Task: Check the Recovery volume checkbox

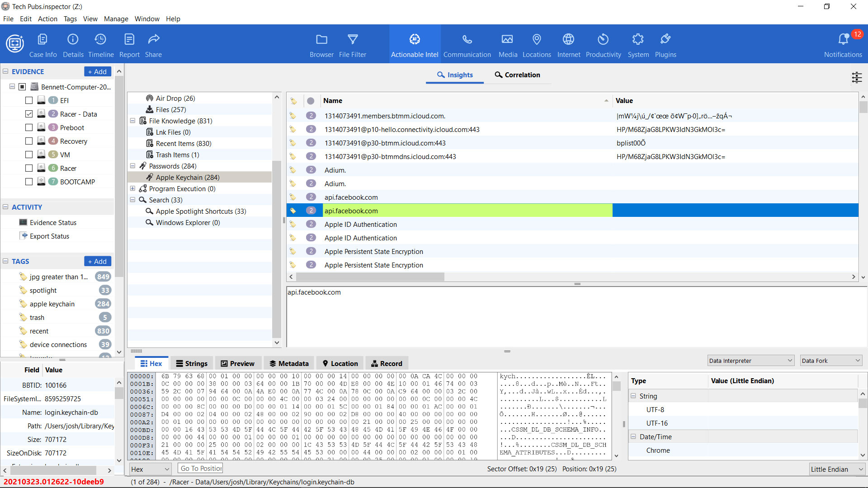Action: pyautogui.click(x=29, y=141)
